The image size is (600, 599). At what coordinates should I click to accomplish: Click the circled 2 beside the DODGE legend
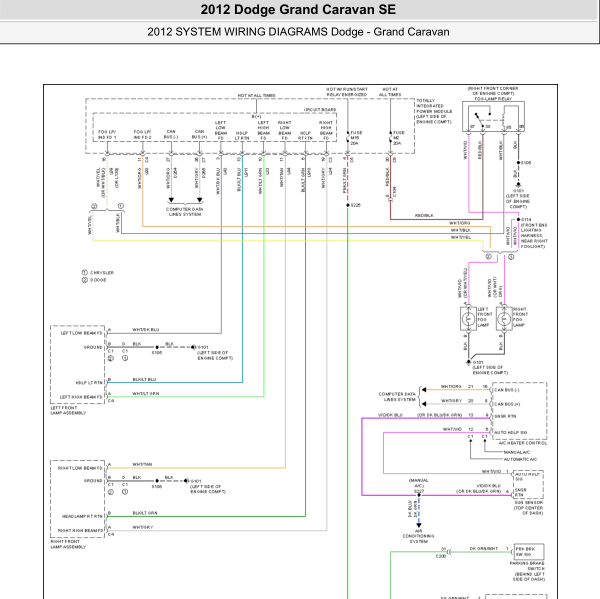(x=85, y=280)
